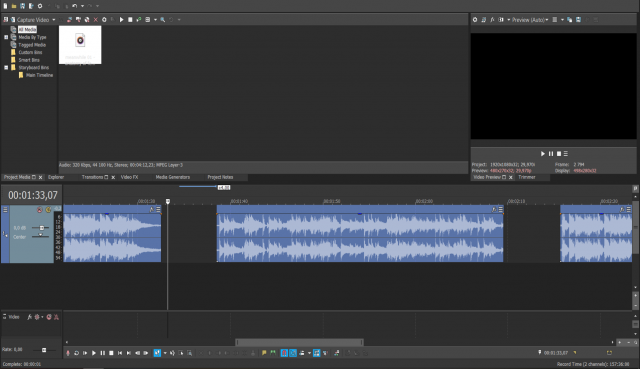
Task: Click the Record microphone button in transport
Action: pyautogui.click(x=68, y=353)
